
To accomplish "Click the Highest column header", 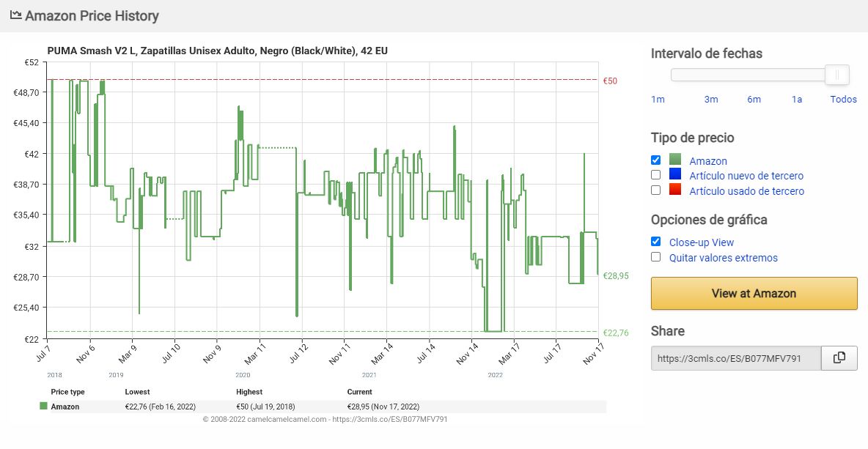I will pos(249,392).
